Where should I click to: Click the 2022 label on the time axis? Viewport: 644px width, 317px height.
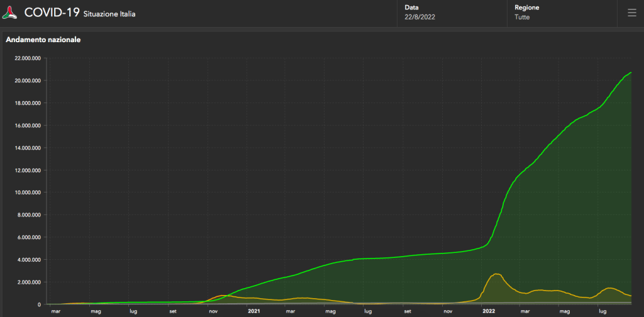[x=489, y=311]
